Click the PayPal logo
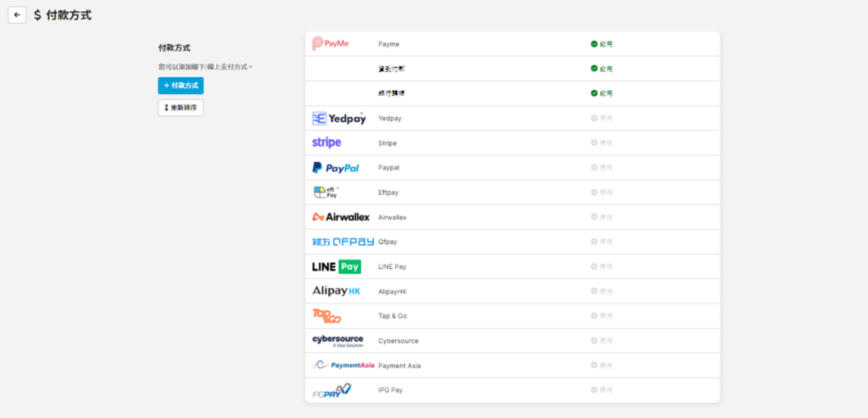 (x=336, y=168)
